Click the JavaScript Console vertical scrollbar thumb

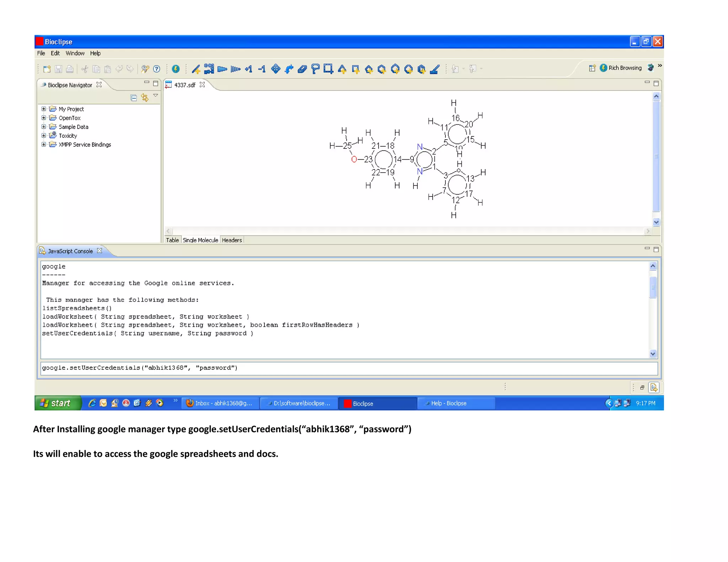[x=653, y=287]
